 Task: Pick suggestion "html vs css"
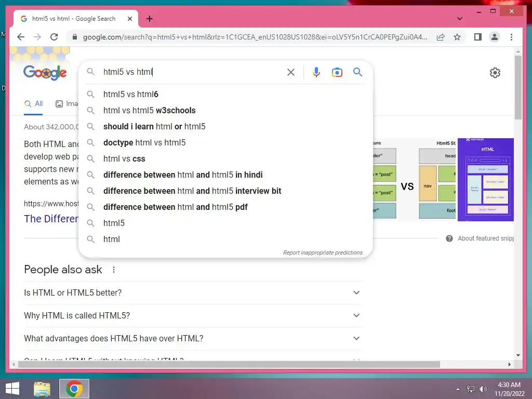tap(225, 159)
